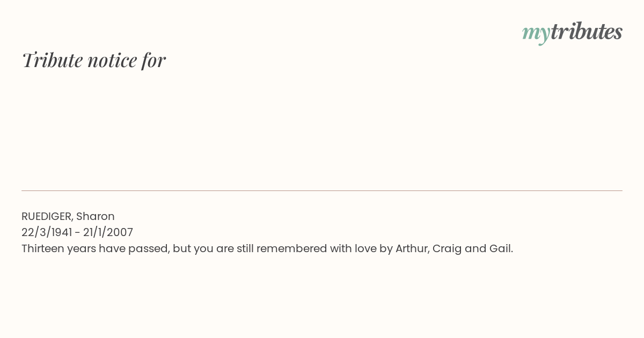Click the green "my" part of the logo
Image resolution: width=644 pixels, height=338 pixels.
point(536,34)
